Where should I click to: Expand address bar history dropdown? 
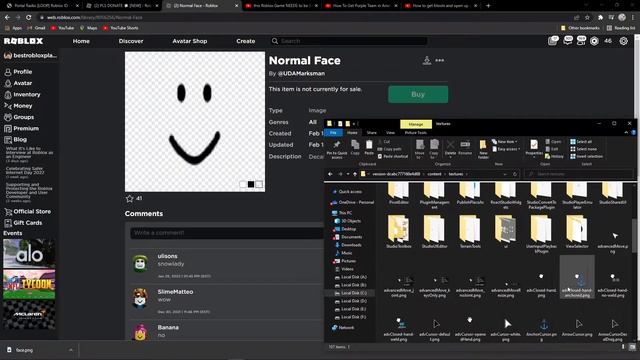pos(505,174)
